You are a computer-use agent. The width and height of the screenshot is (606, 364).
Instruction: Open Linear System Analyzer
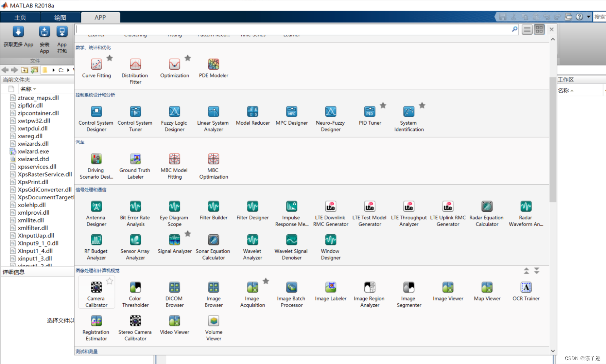point(213,119)
